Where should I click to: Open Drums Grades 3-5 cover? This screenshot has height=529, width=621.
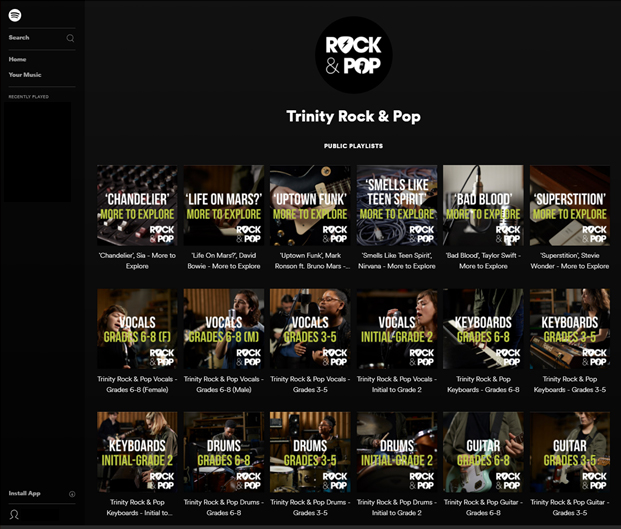(x=310, y=452)
